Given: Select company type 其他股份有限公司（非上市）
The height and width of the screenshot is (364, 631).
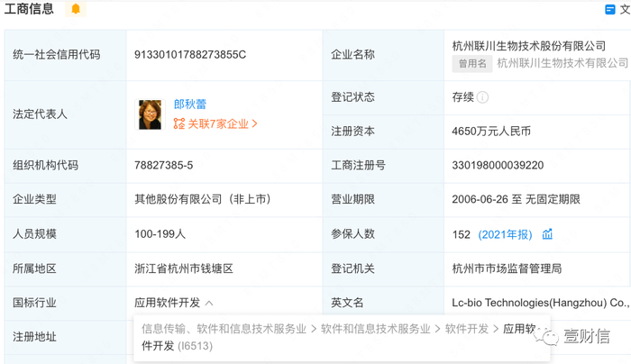Looking at the screenshot, I should pyautogui.click(x=203, y=199).
